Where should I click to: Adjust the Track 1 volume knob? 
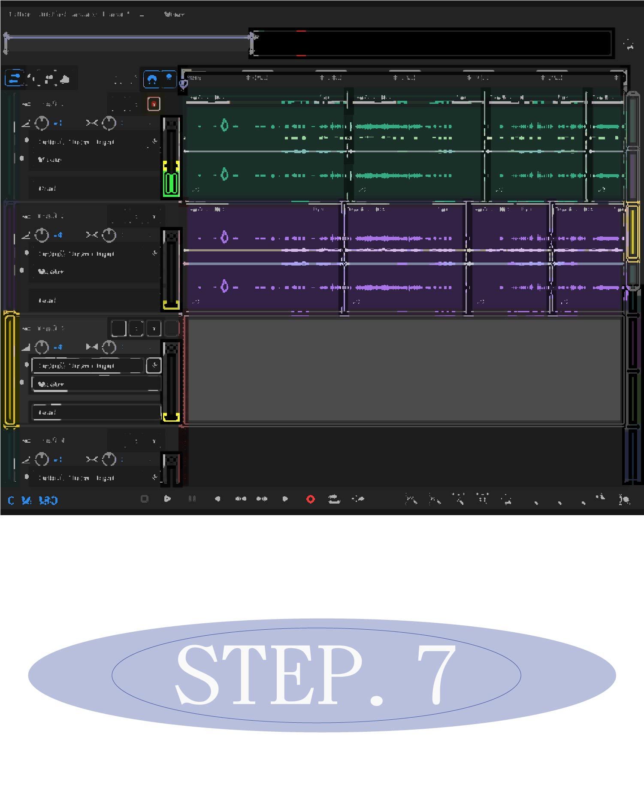(42, 124)
